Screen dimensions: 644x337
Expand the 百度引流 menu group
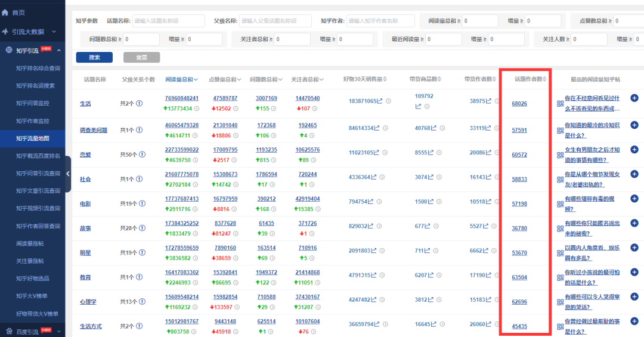58,331
